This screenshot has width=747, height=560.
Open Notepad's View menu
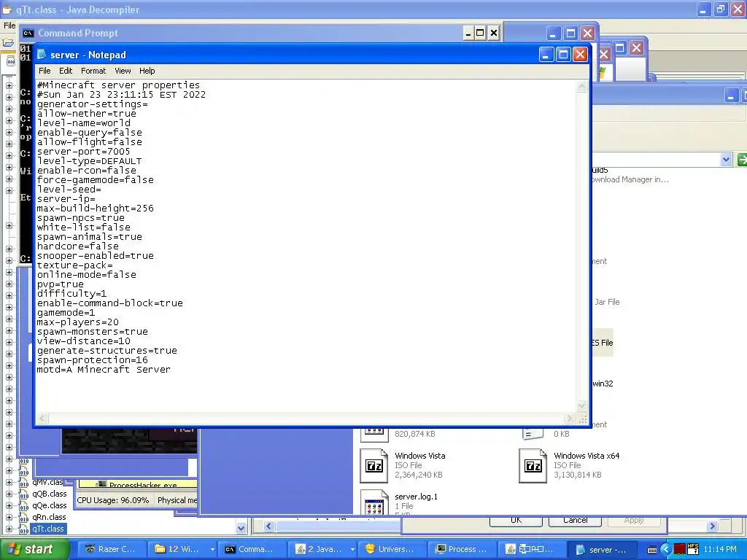click(x=123, y=71)
